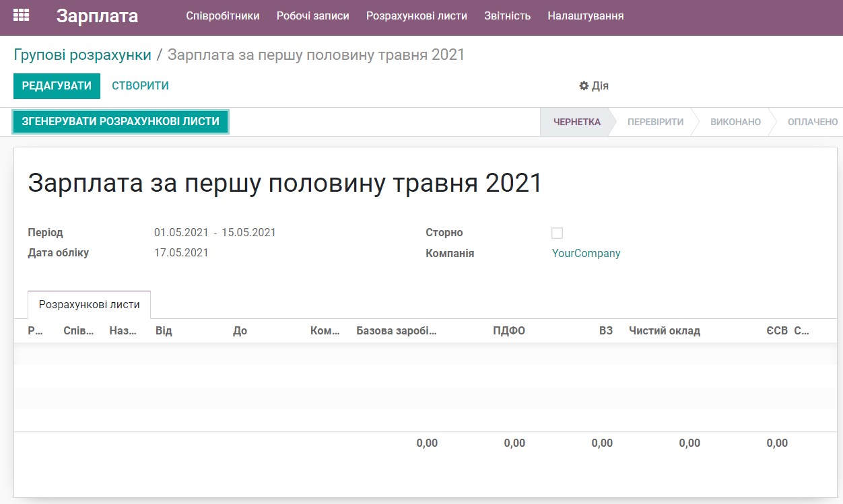Toggle the Сторно checkbox
This screenshot has width=843, height=504.
point(557,233)
